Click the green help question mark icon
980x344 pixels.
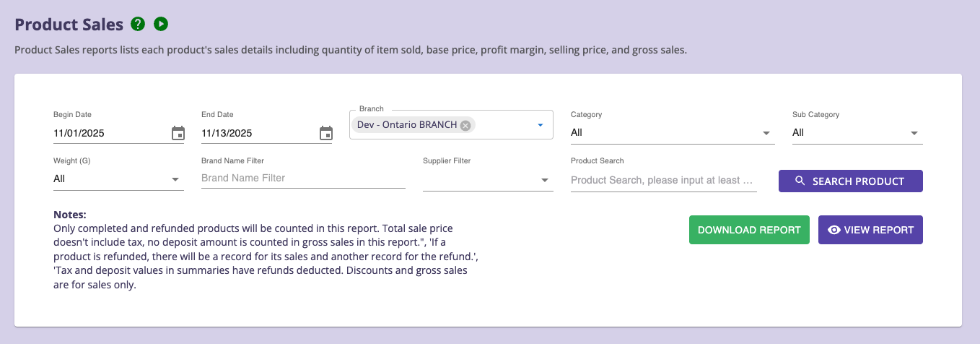pos(138,24)
